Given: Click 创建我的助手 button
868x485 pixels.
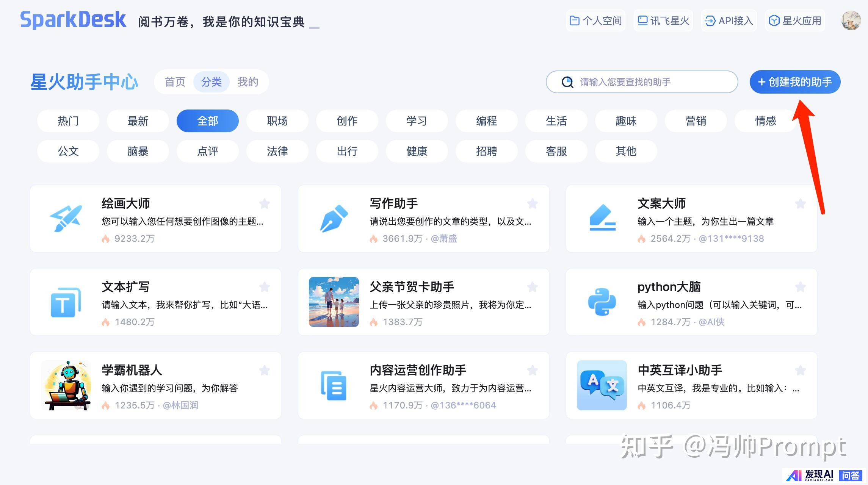Looking at the screenshot, I should click(795, 82).
